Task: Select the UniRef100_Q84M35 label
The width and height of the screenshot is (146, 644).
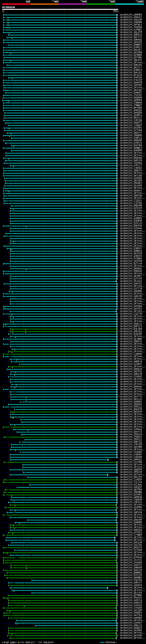Action: click(x=131, y=82)
